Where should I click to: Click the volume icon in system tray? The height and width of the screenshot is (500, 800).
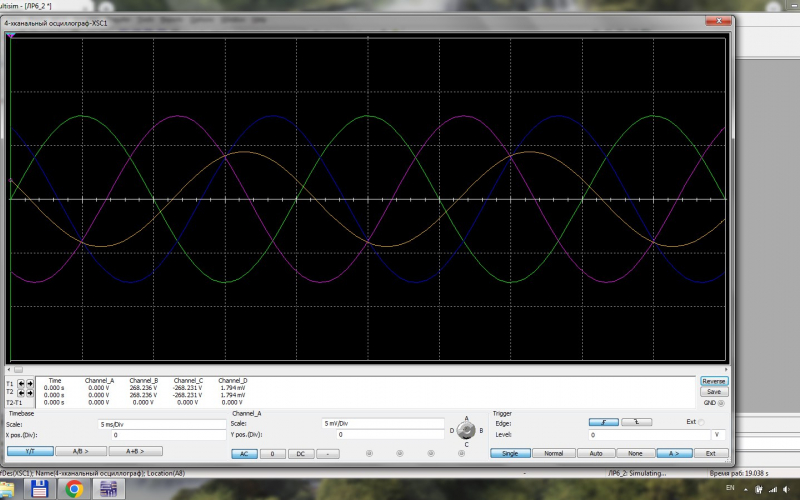coord(786,489)
